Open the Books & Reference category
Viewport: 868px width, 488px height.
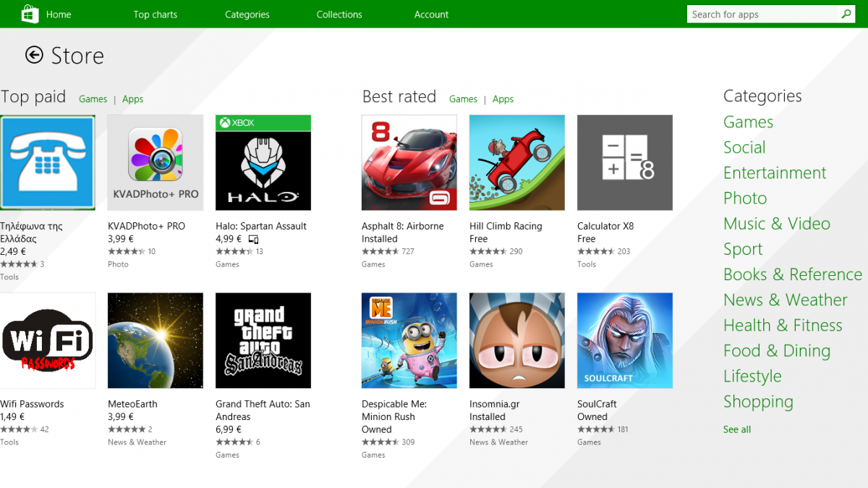(793, 274)
